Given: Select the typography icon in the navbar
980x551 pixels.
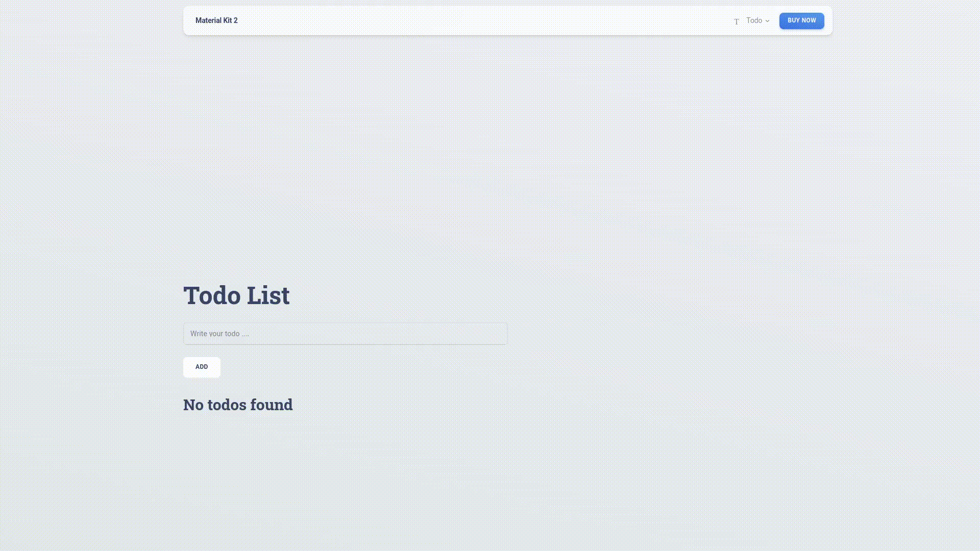Looking at the screenshot, I should [x=737, y=21].
